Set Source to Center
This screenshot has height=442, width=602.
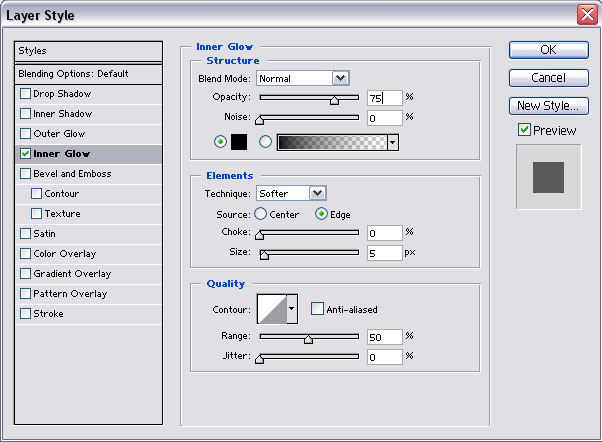[262, 213]
